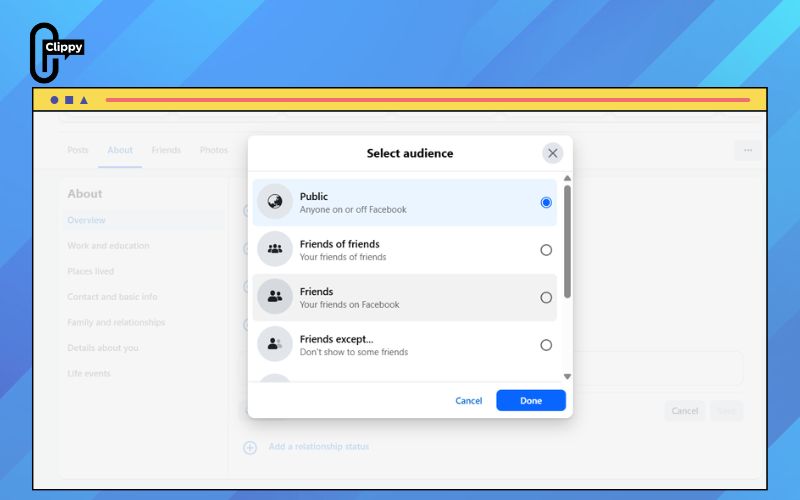Choose the Friends except radio option

546,345
